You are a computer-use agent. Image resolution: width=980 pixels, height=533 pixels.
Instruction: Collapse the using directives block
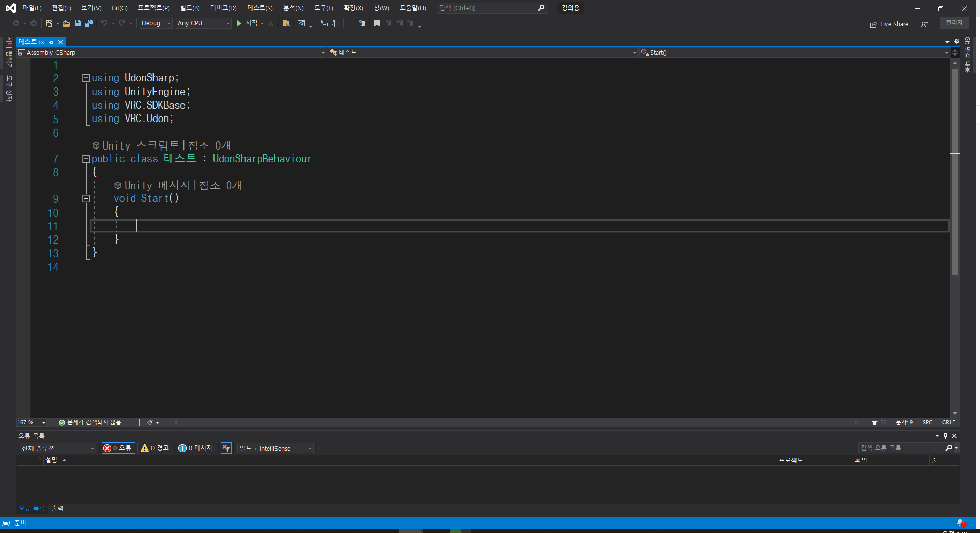point(86,78)
